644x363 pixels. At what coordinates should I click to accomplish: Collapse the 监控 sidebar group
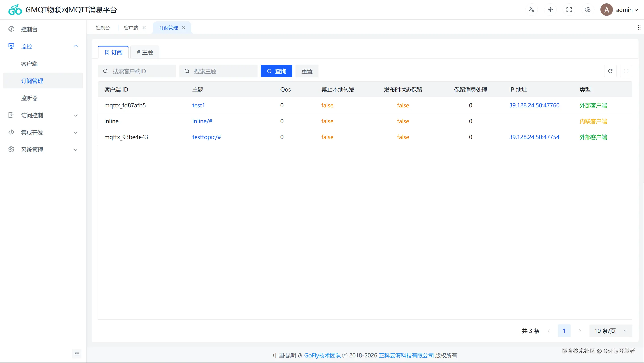point(43,46)
